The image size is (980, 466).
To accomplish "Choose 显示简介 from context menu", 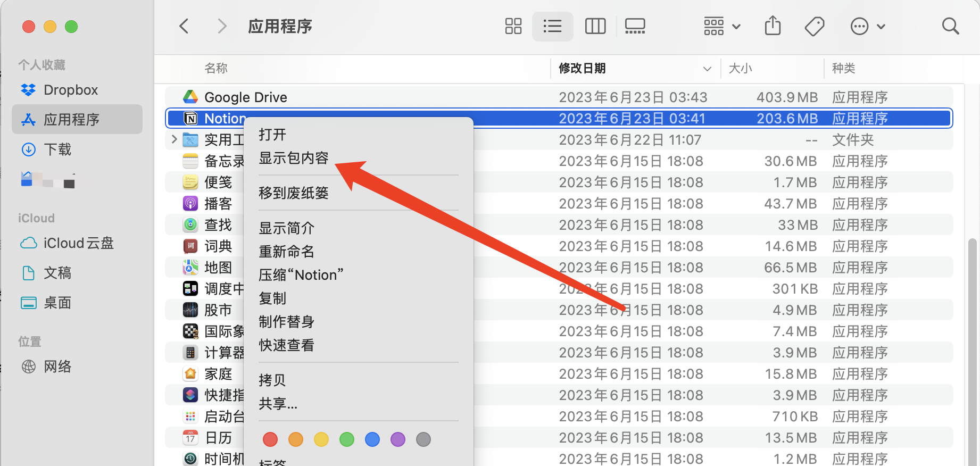I will (286, 228).
